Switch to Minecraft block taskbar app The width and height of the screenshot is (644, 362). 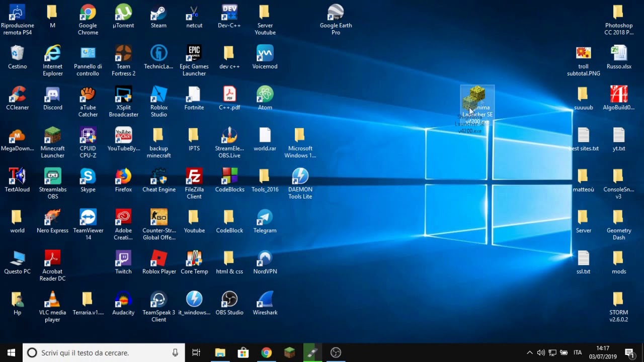point(289,352)
